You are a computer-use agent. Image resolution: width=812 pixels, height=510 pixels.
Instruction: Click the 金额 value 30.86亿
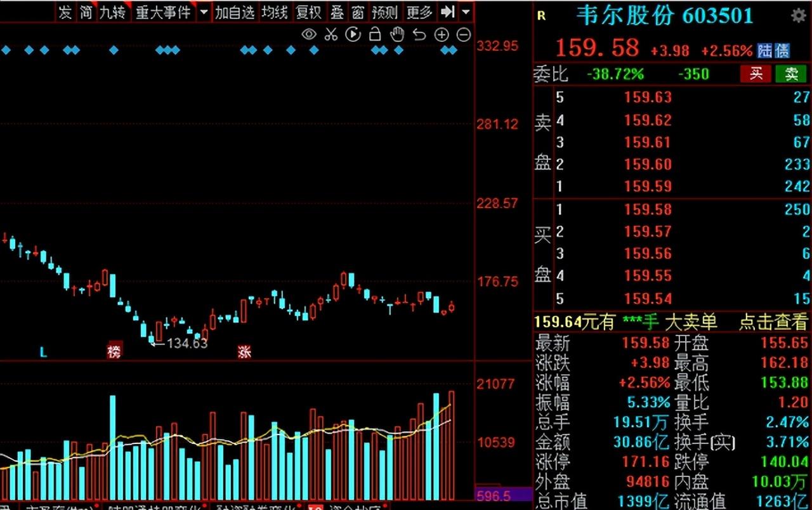click(x=641, y=442)
